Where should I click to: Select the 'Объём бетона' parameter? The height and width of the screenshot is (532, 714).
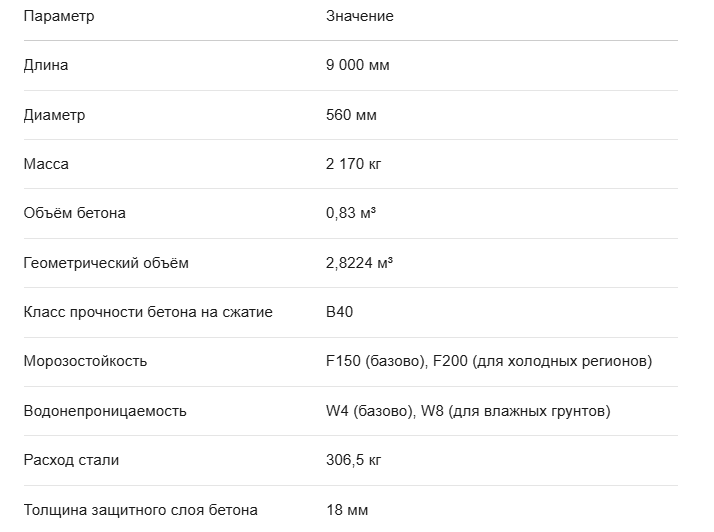click(x=75, y=213)
